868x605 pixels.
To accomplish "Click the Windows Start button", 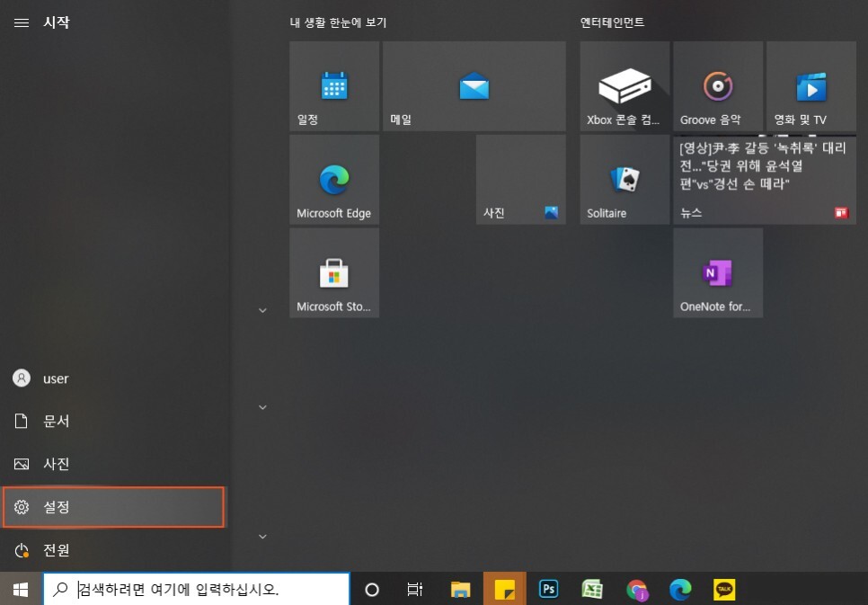I will (x=21, y=589).
